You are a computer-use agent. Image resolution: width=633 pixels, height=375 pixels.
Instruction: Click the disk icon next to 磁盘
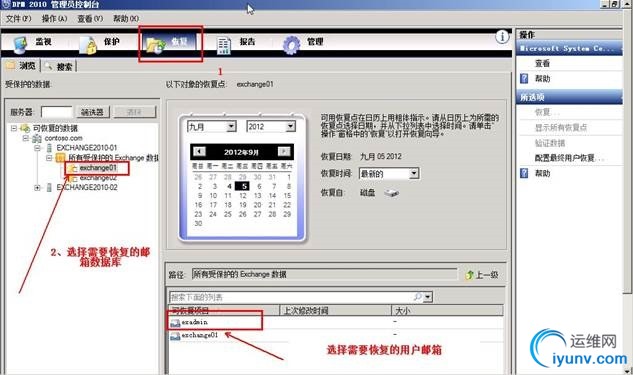391,193
